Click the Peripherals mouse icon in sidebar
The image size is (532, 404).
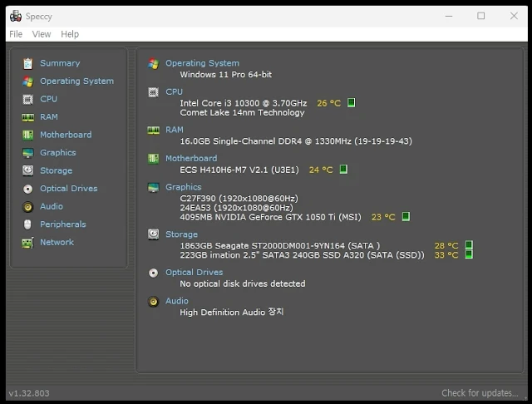[27, 224]
